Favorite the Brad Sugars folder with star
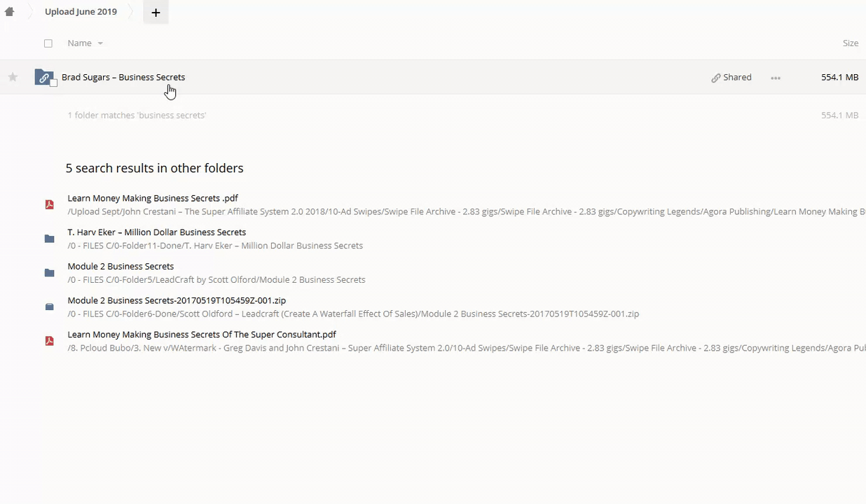Screen dimensions: 866x504 click(13, 78)
